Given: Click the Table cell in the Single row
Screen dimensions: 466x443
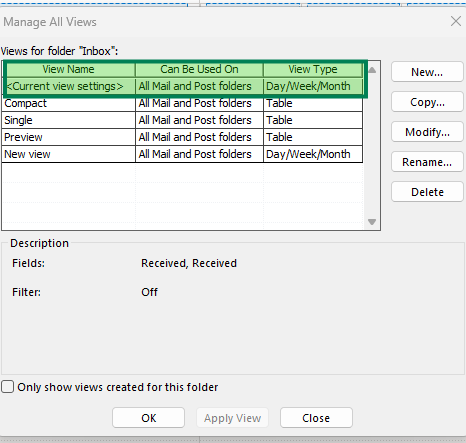Looking at the screenshot, I should (x=313, y=120).
